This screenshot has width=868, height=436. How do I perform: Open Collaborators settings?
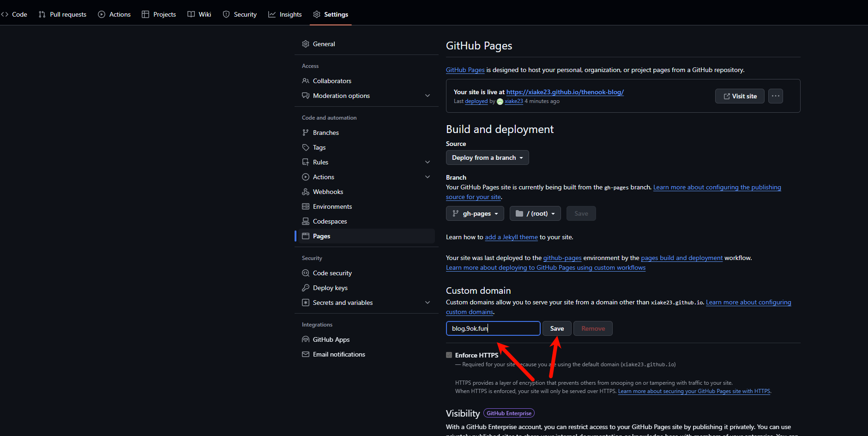367,81
